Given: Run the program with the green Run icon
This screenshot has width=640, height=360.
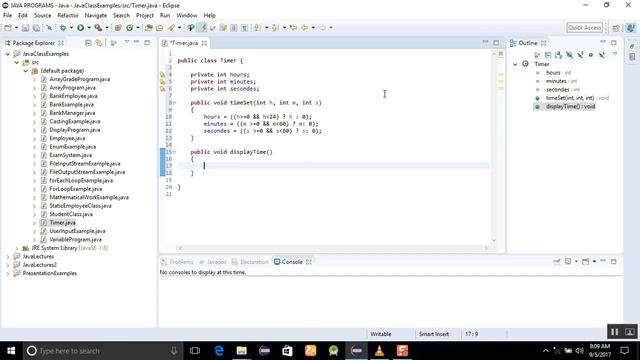Looking at the screenshot, I should click(80, 28).
